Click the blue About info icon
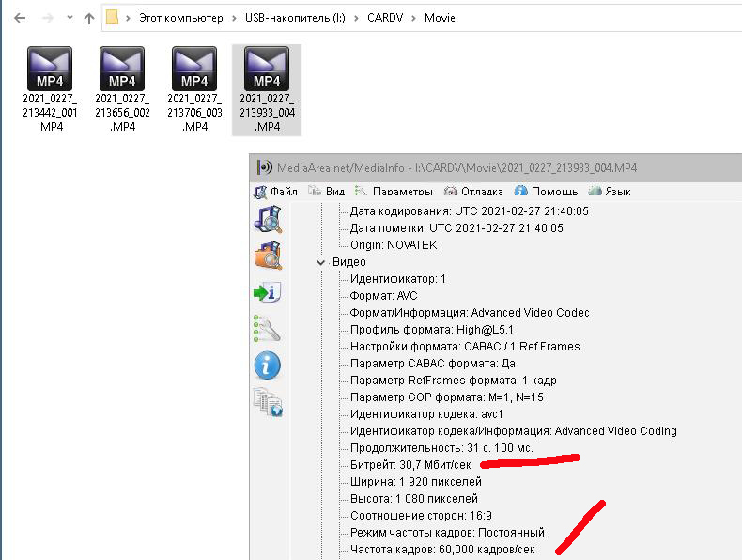This screenshot has height=560, width=742. click(268, 366)
